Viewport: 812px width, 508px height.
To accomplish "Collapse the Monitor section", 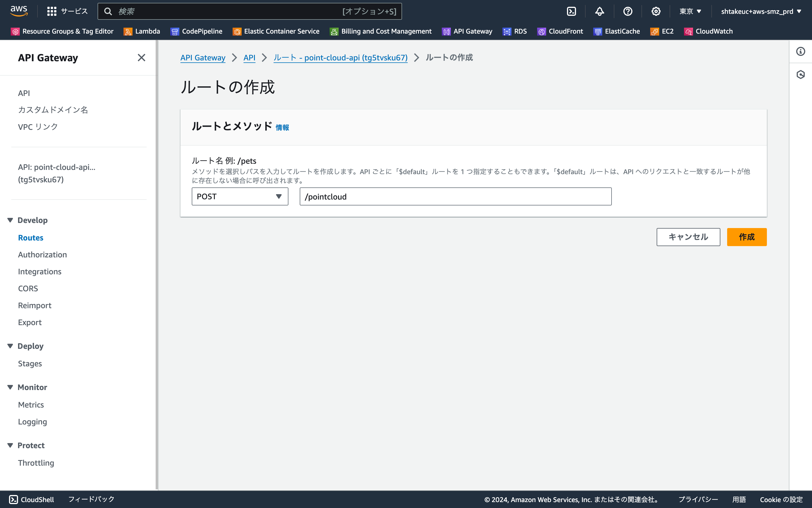I will click(10, 387).
